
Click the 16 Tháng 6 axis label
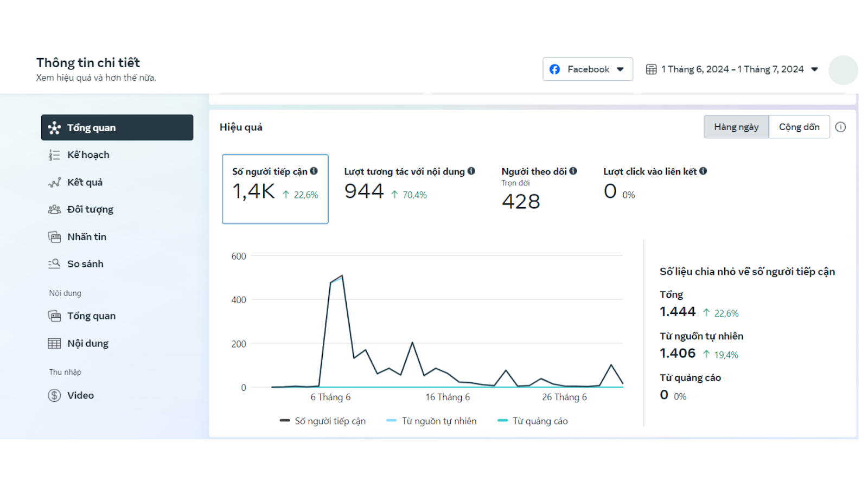(x=448, y=397)
